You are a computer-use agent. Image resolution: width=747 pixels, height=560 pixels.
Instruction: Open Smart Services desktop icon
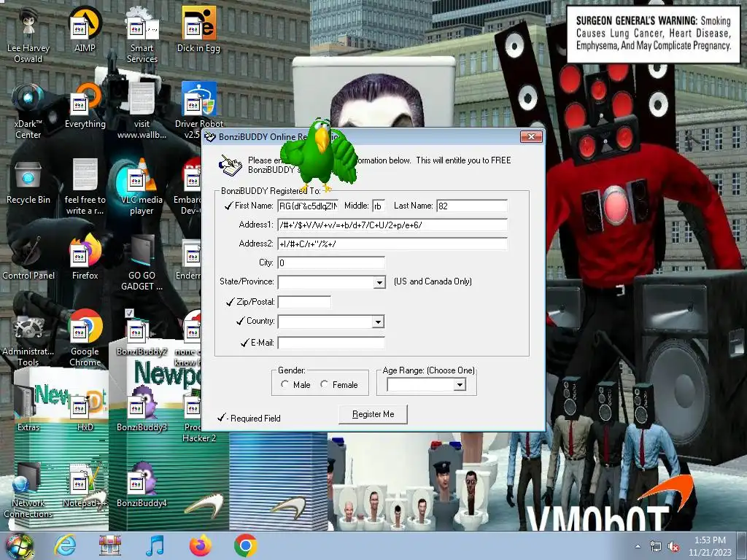point(142,35)
